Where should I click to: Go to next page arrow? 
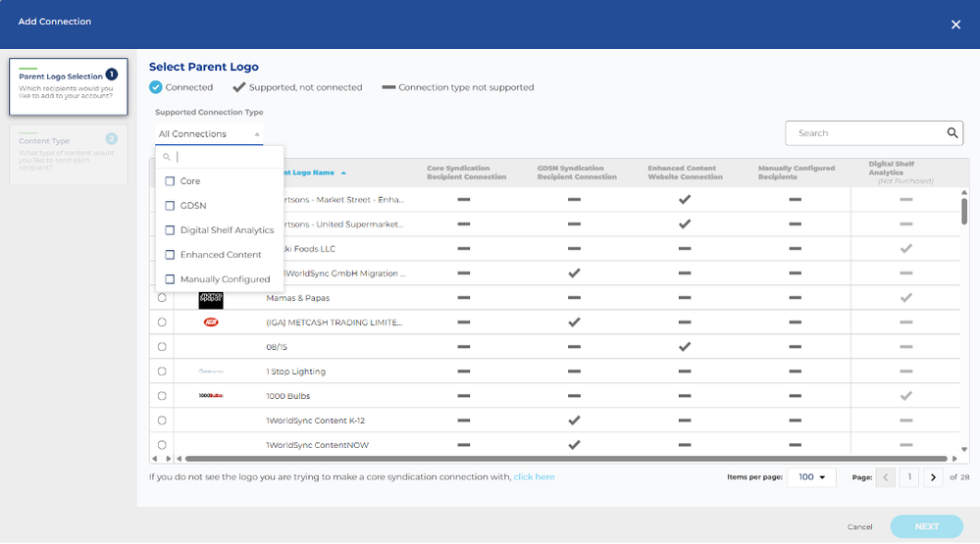pyautogui.click(x=933, y=477)
